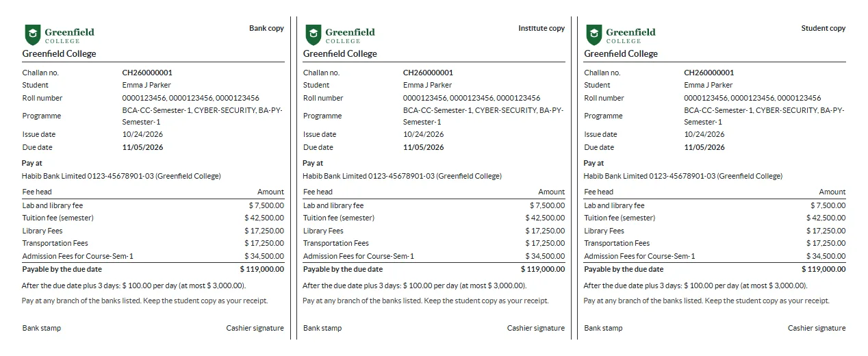The width and height of the screenshot is (868, 356).
Task: Select the 'Institute copy' label
Action: [541, 28]
